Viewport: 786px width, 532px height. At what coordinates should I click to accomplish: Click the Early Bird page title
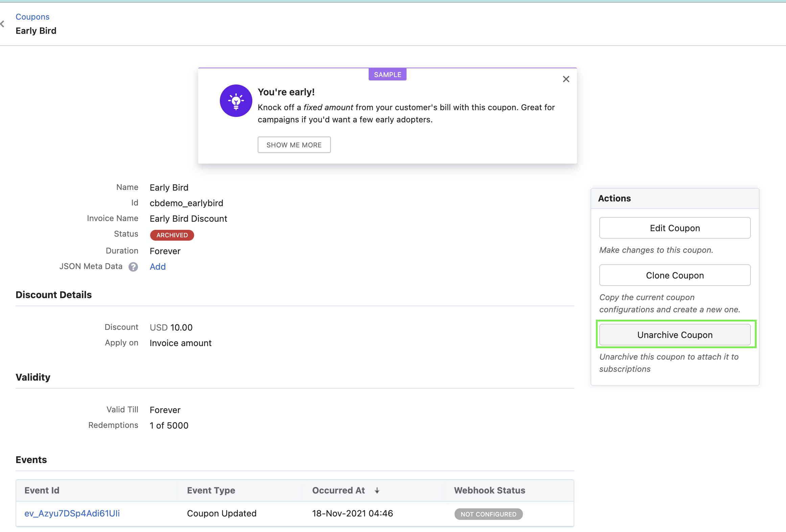[36, 30]
